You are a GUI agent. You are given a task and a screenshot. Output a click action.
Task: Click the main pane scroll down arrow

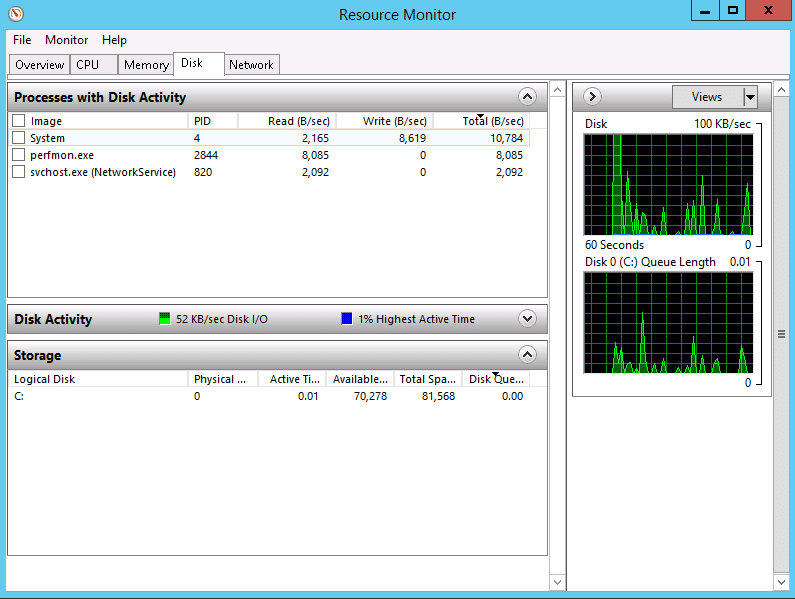[557, 582]
